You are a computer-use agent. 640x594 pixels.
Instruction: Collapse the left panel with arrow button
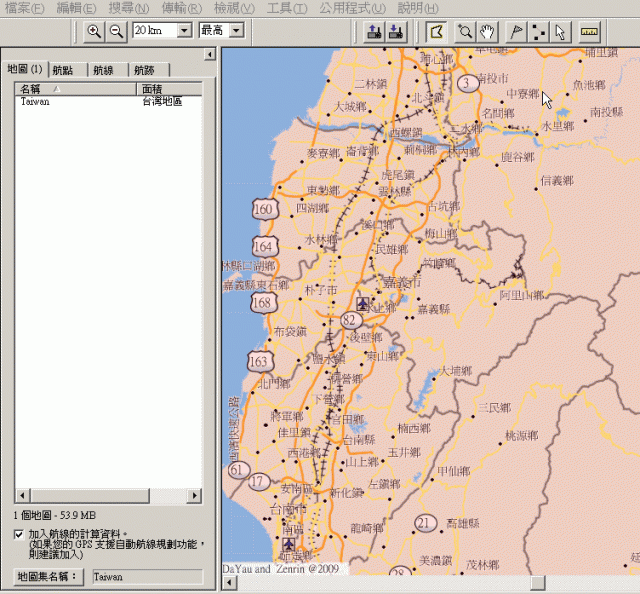coord(209,54)
